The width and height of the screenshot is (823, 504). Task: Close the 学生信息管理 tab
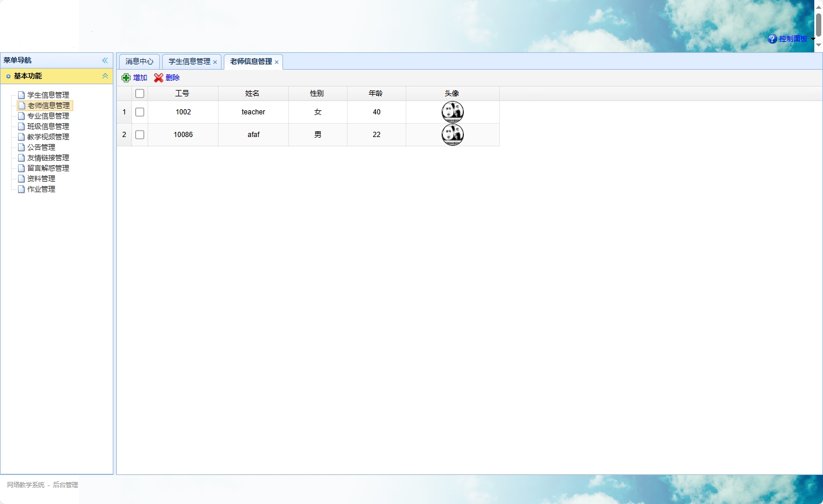(x=215, y=62)
